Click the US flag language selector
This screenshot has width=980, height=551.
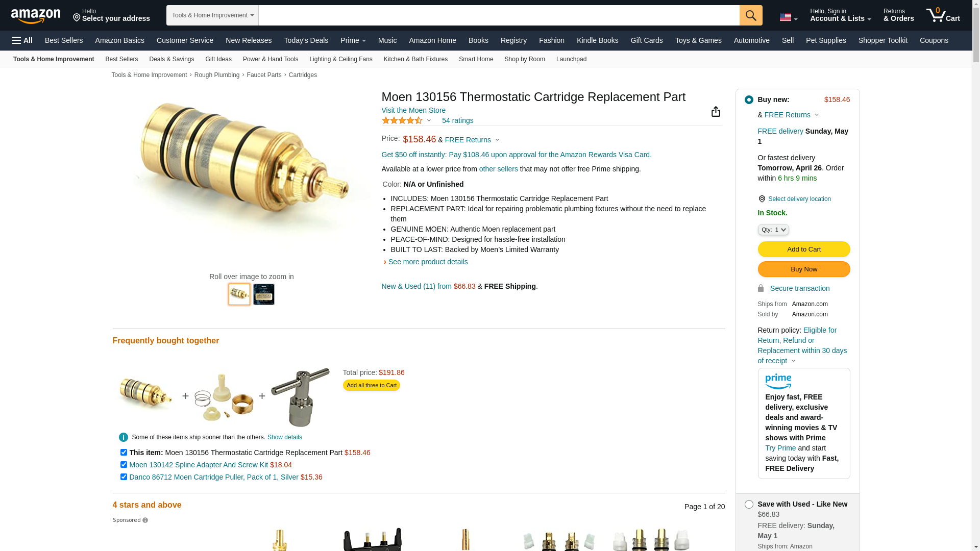[x=788, y=18]
